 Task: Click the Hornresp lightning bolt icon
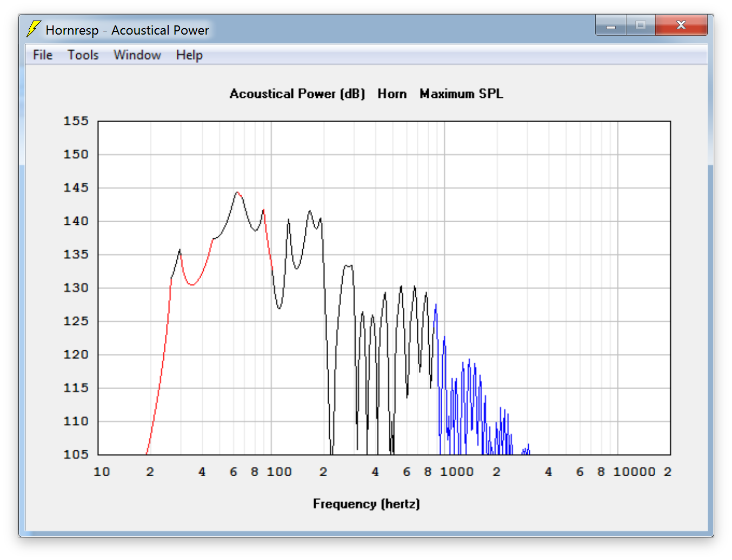(34, 29)
